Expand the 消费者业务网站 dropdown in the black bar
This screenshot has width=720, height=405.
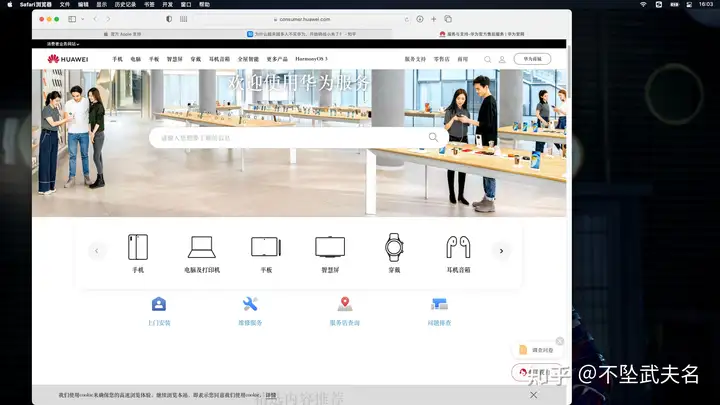pos(63,44)
